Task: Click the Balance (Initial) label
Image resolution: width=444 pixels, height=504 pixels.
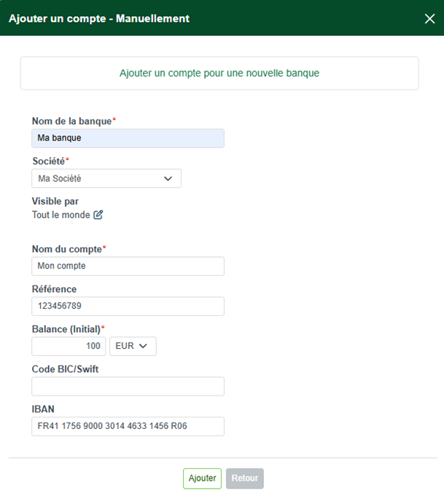Action: coord(66,329)
